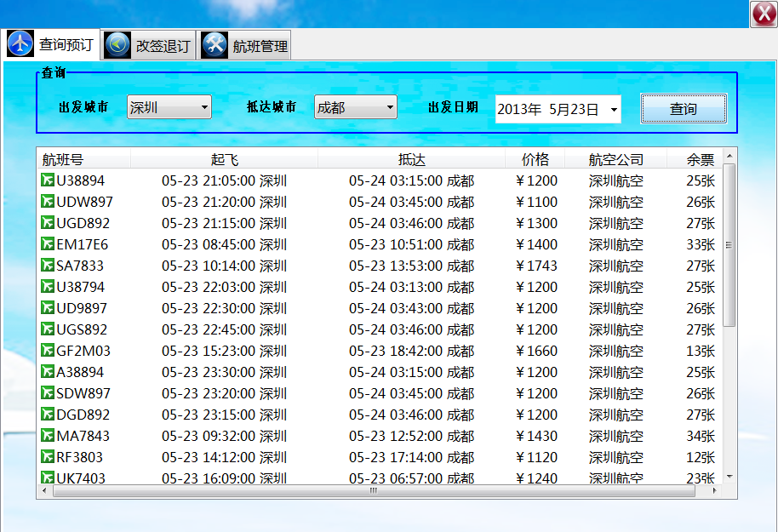Sort by the 价格 column header
This screenshot has width=778, height=532.
[x=535, y=159]
